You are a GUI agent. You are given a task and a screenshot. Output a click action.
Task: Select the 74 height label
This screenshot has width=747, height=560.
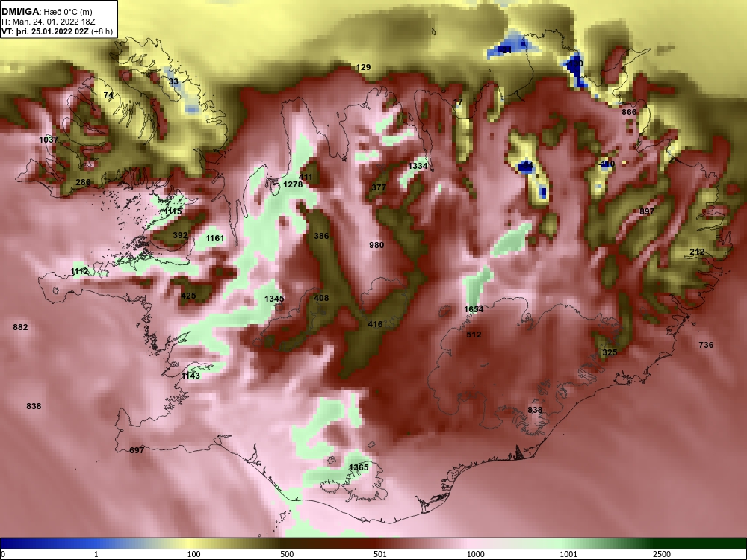(x=108, y=95)
